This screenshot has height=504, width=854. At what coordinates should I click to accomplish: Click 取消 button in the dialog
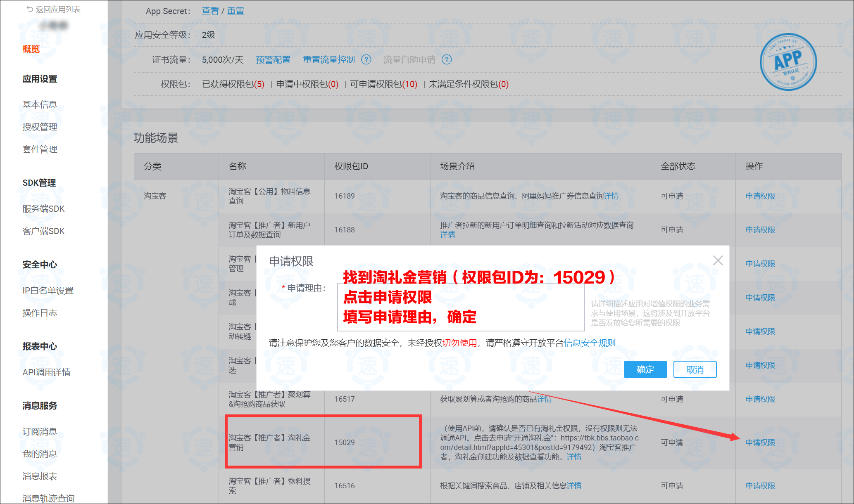coord(695,369)
